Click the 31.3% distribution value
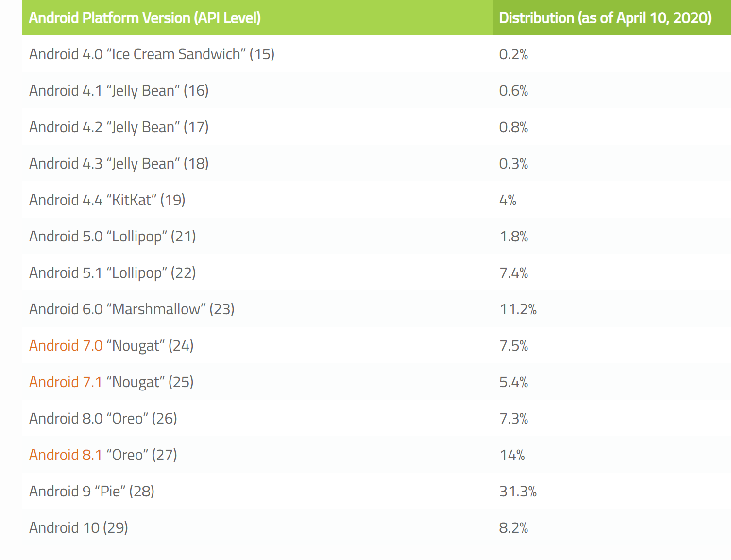Screen dimensions: 731x560 point(518,492)
